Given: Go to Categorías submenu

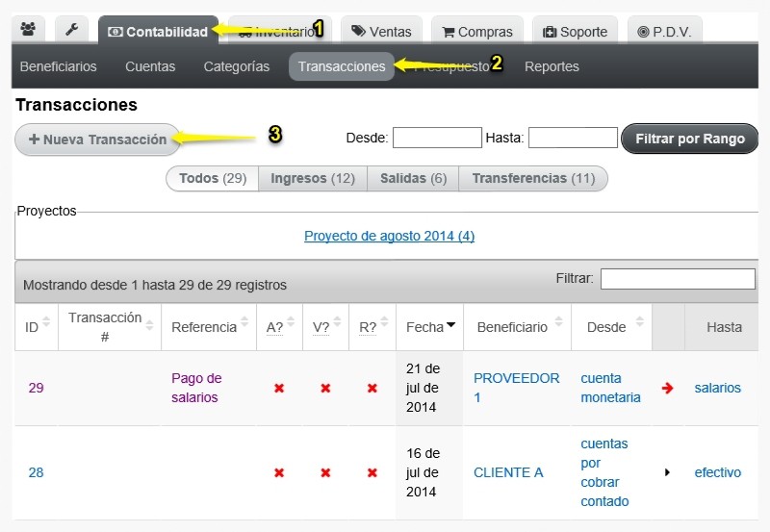Looking at the screenshot, I should [x=237, y=66].
